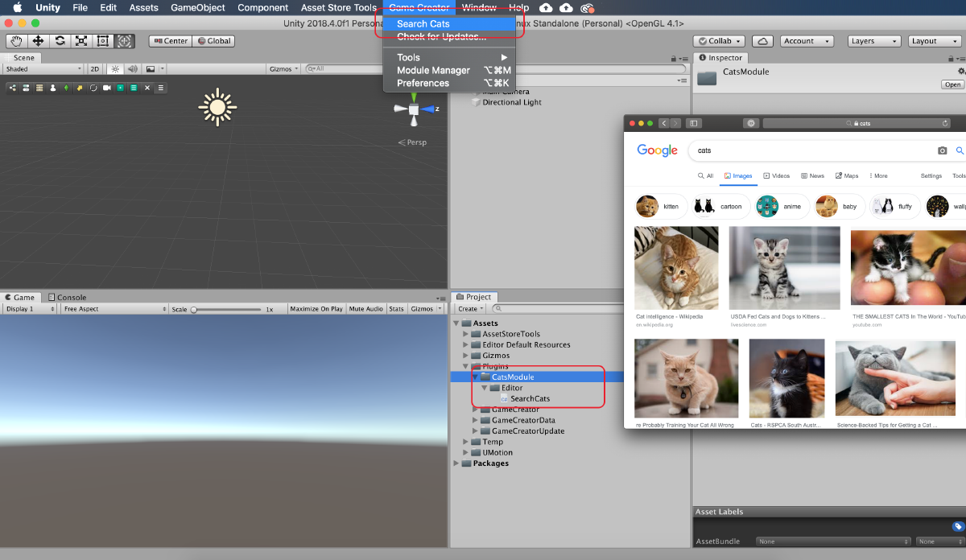Click the Scene view orientation gizmo cube
Viewport: 966px width, 560px height.
click(x=414, y=109)
